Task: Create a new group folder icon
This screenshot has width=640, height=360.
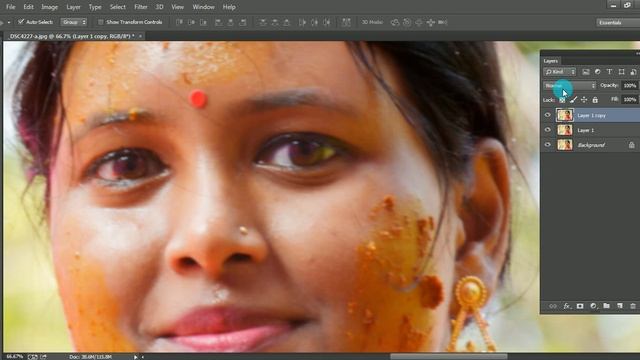Action: tap(607, 306)
